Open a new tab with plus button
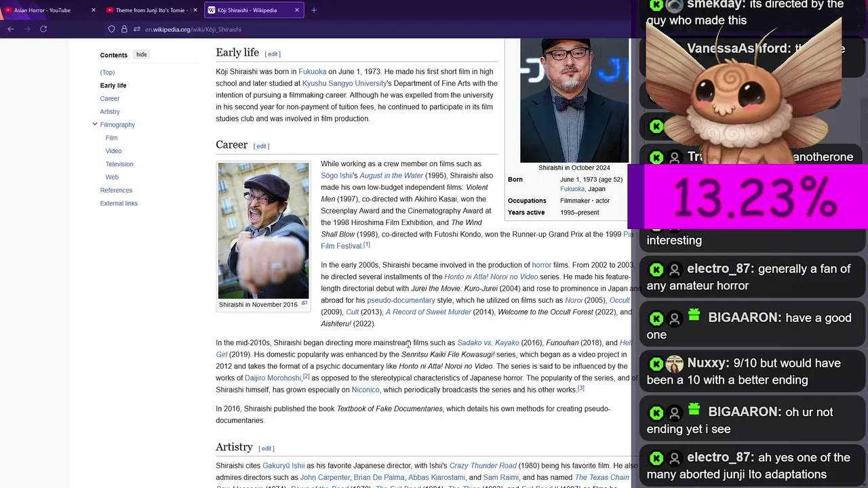The image size is (868, 488). [x=313, y=10]
